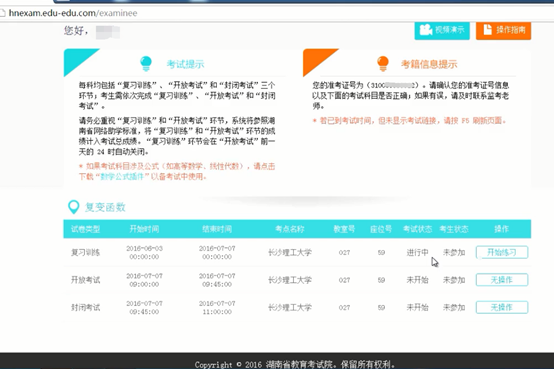Viewport: 554px width, 369px height.
Task: Click the 未开始 status in 开放考试 row
Action: 418,280
